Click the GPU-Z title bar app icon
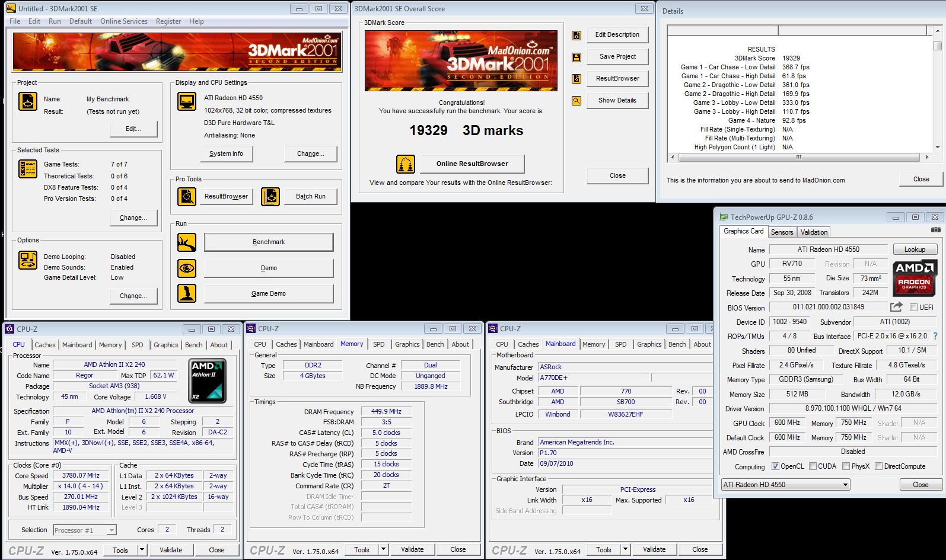 [724, 217]
